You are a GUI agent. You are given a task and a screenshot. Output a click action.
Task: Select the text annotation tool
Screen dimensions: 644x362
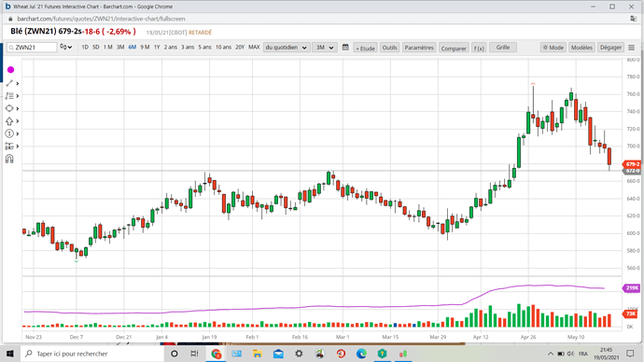point(9,95)
